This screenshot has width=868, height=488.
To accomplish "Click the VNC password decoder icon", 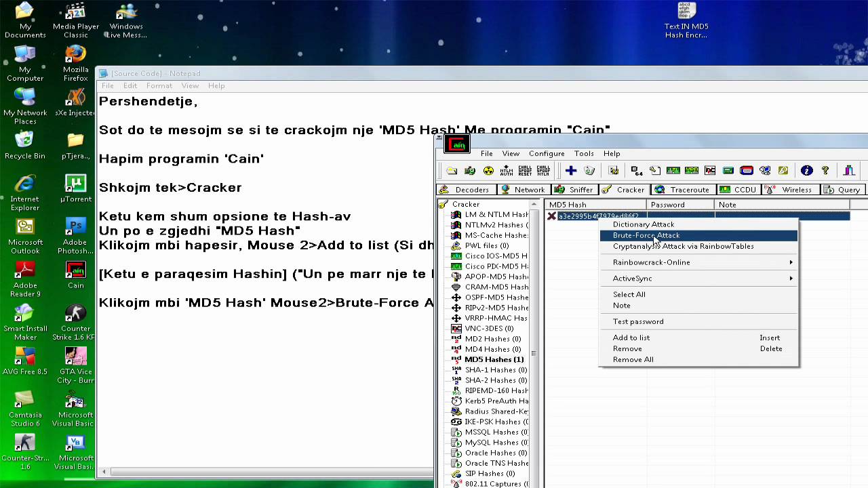I will [x=710, y=171].
